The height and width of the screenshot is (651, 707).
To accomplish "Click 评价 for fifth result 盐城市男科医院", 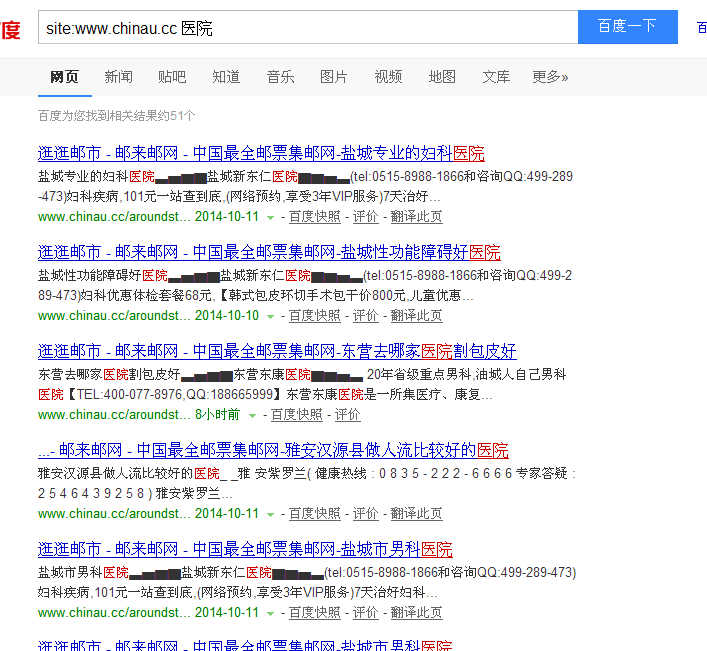I will pyautogui.click(x=365, y=613).
